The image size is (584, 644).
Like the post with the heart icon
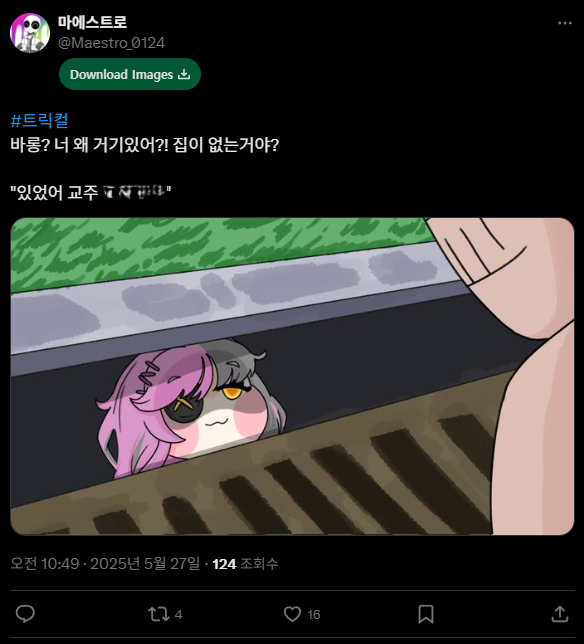292,614
